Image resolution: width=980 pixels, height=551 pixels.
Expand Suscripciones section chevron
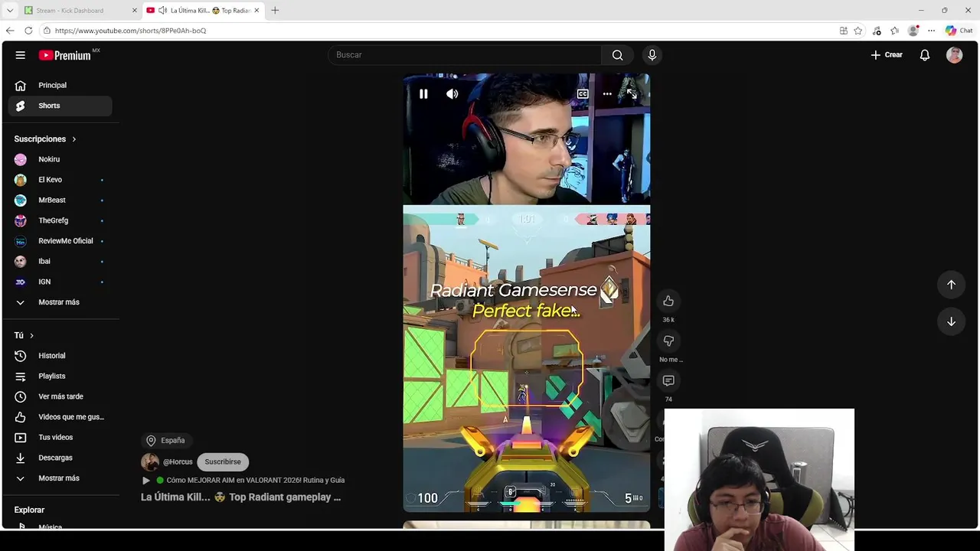click(74, 139)
